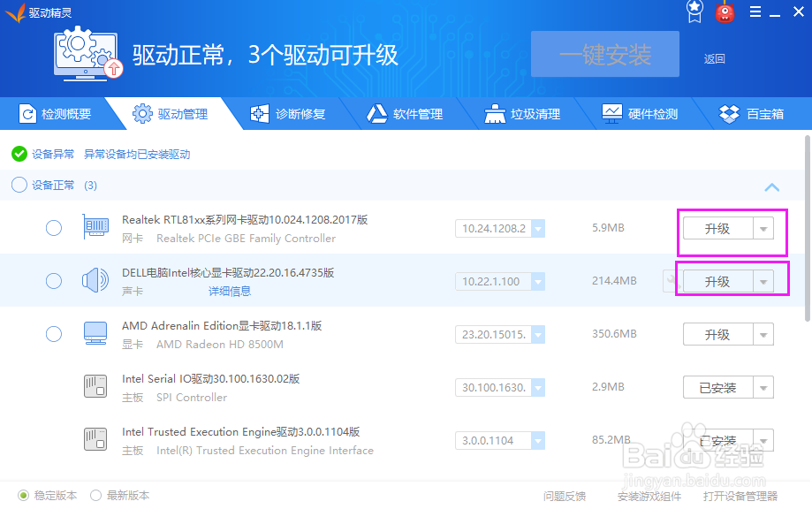Click 已安装 for Intel Serial IO driver
812x509 pixels.
click(x=717, y=387)
